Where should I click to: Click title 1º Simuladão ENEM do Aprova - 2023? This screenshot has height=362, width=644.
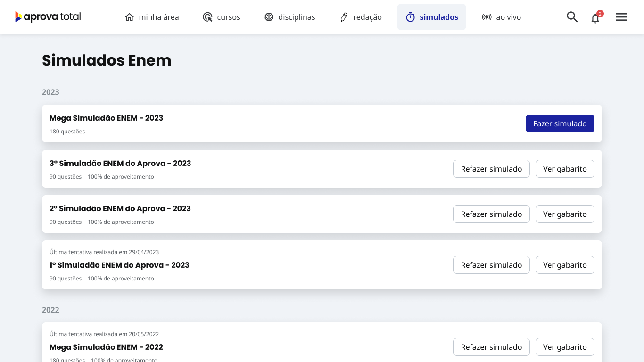point(119,265)
